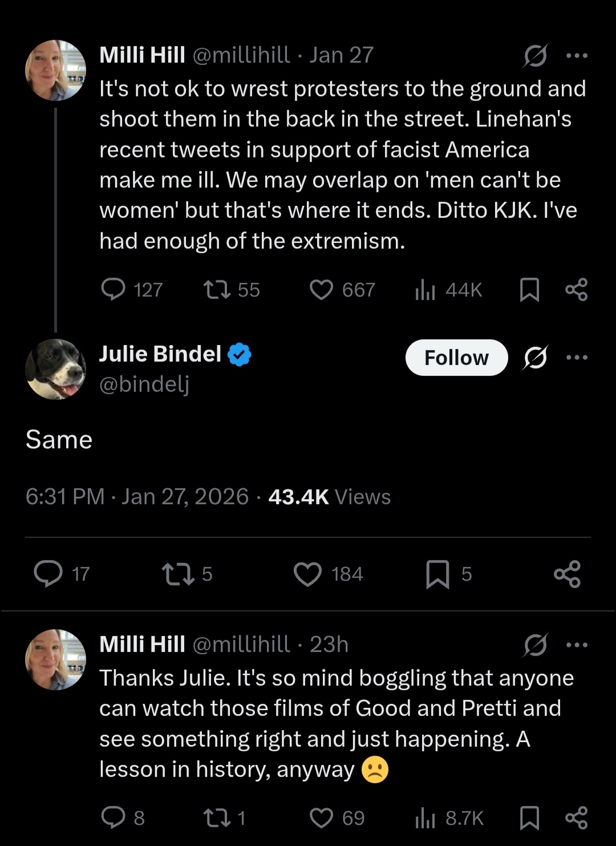The image size is (616, 846).
Task: Share Milli Hill's top tweet
Action: (x=576, y=289)
